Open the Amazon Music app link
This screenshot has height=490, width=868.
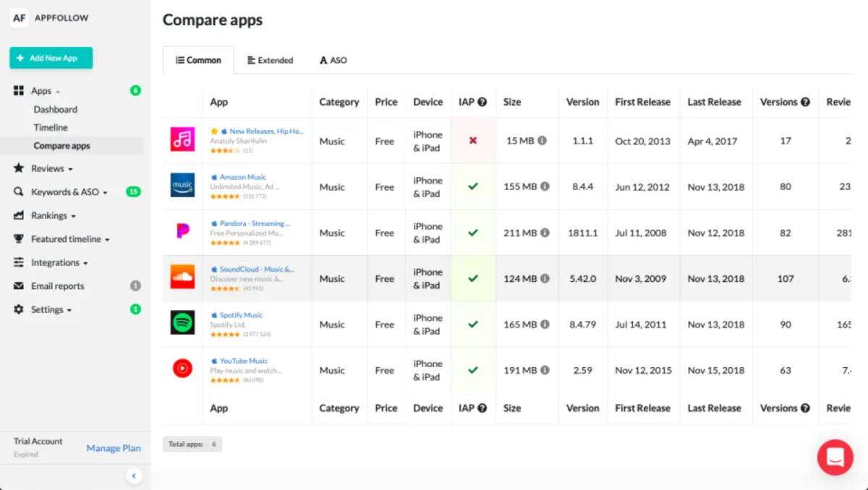pos(243,177)
